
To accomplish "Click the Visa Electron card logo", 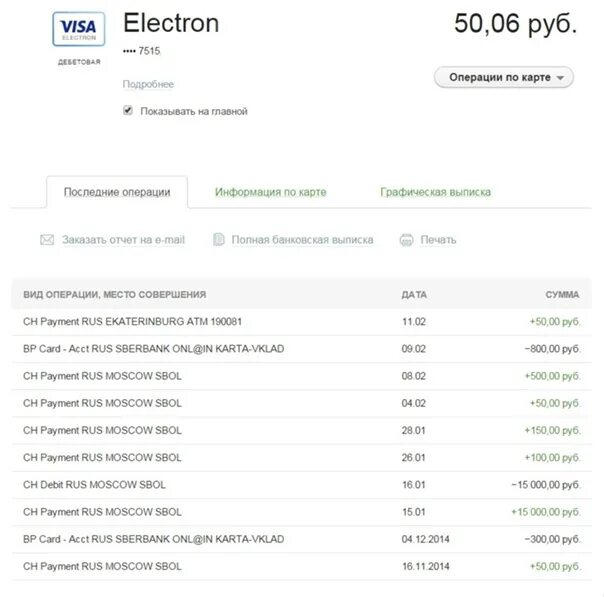I will [79, 29].
